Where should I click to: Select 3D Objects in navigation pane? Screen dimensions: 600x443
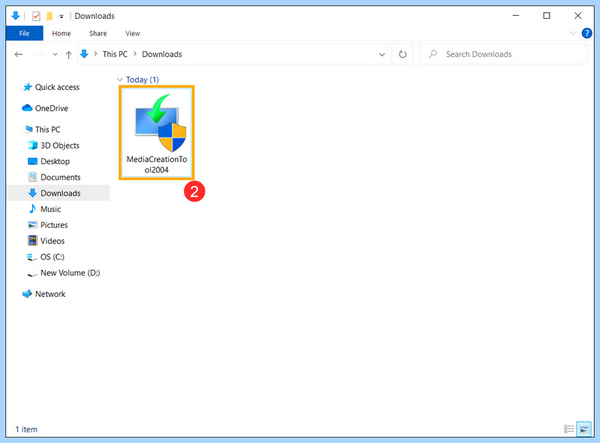click(60, 145)
